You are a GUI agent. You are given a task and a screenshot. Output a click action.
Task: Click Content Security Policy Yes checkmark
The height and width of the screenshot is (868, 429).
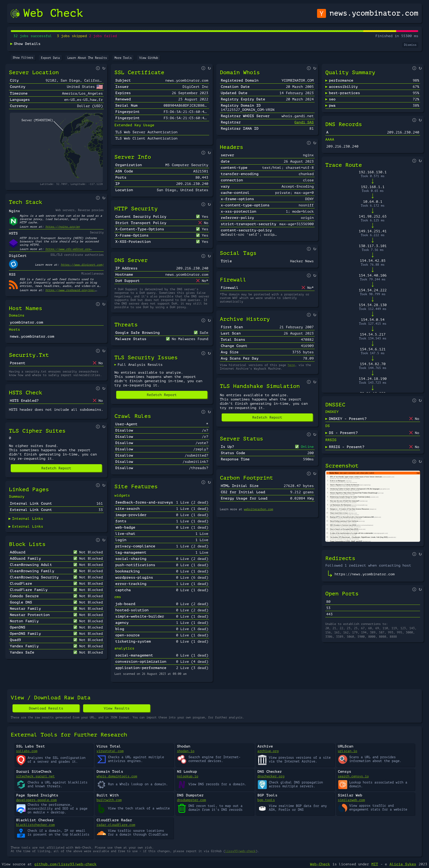click(198, 217)
